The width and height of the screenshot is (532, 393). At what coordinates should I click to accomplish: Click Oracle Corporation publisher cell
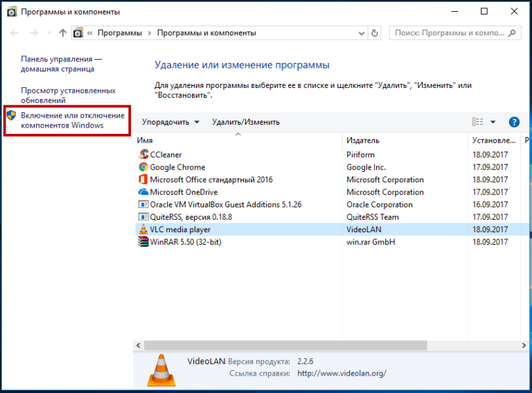pyautogui.click(x=380, y=204)
